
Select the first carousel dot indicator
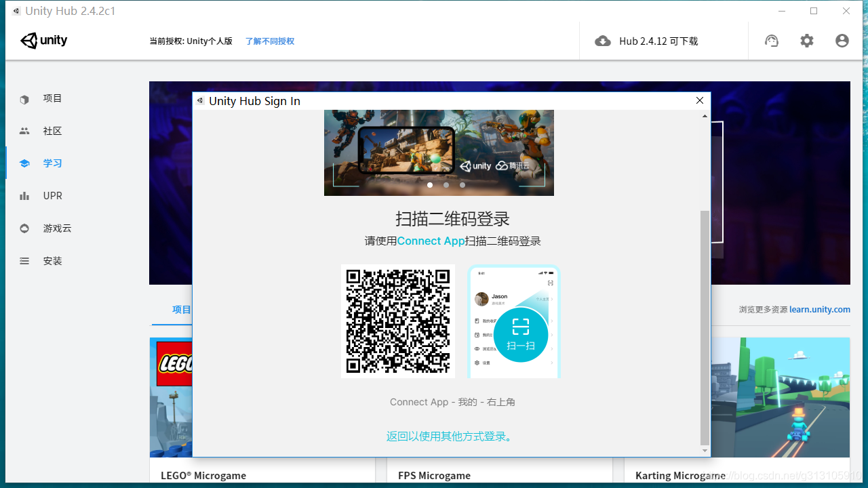pyautogui.click(x=430, y=185)
